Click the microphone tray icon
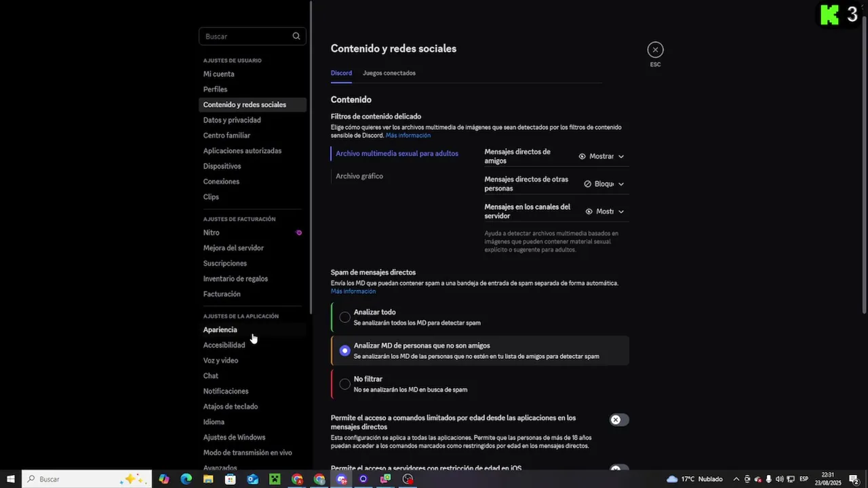 pyautogui.click(x=769, y=479)
